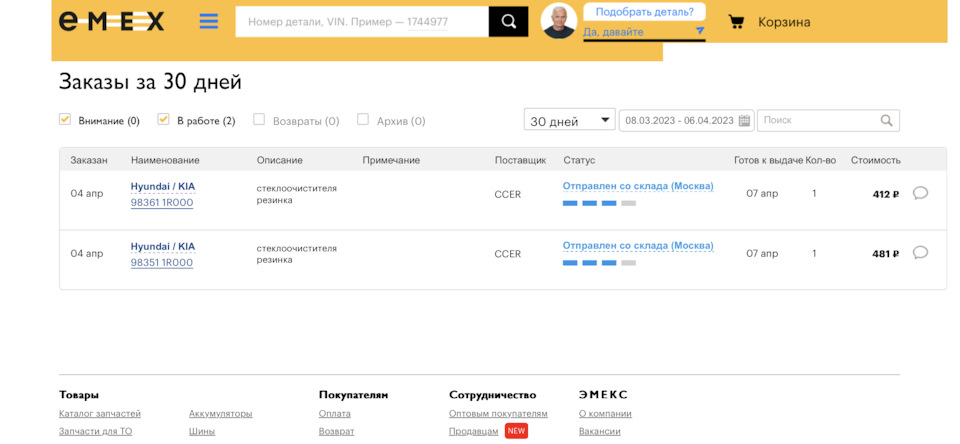The height and width of the screenshot is (444, 960).
Task: Open 'Оптовым покупателям' footer link
Action: 498,414
